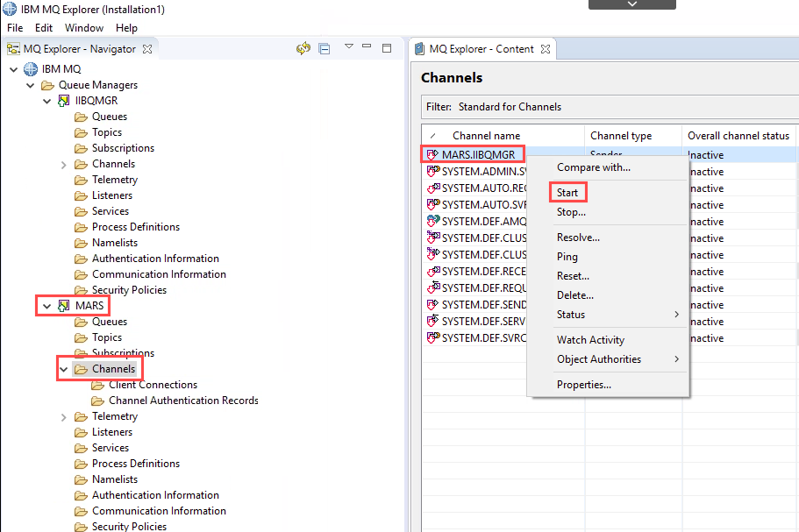This screenshot has width=799, height=532.
Task: Collapse the IBM MQ root node
Action: (x=14, y=69)
